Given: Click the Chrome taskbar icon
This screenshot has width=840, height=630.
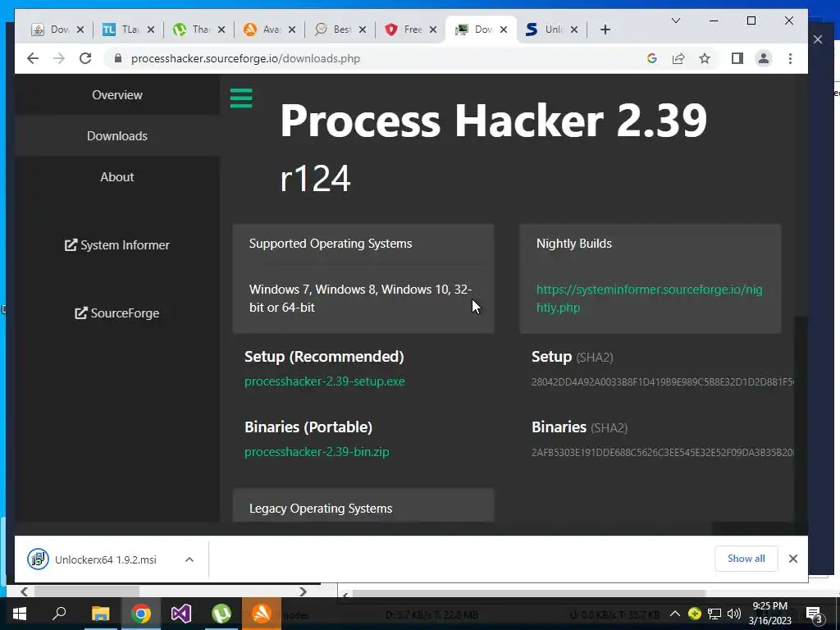Looking at the screenshot, I should tap(141, 614).
